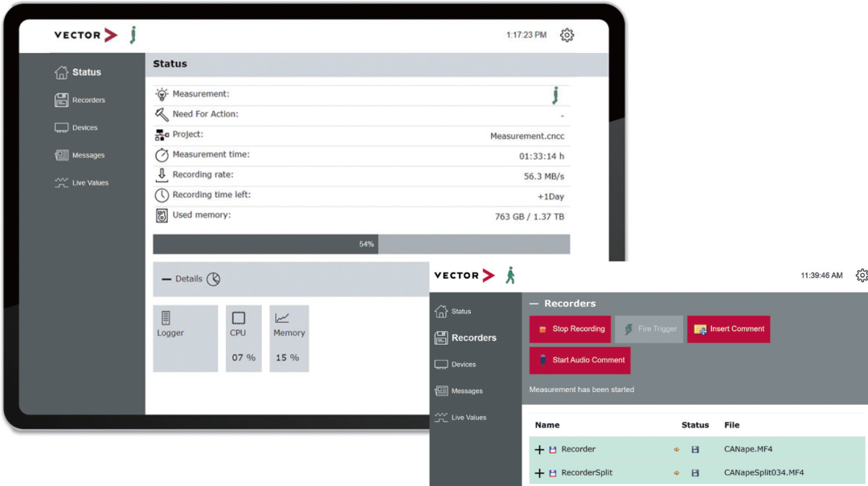Open the CPU tile showing 07 %

pyautogui.click(x=244, y=338)
